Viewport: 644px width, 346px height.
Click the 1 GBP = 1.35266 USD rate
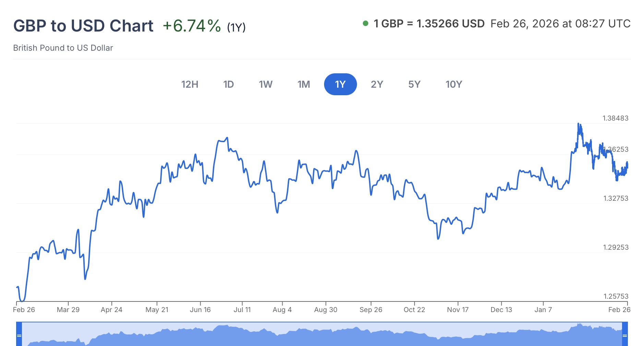click(x=429, y=24)
